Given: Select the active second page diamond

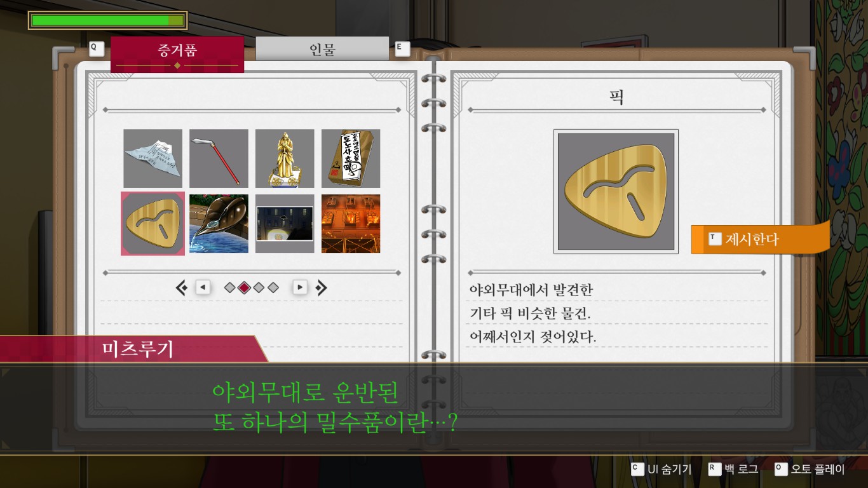Looking at the screenshot, I should [244, 288].
